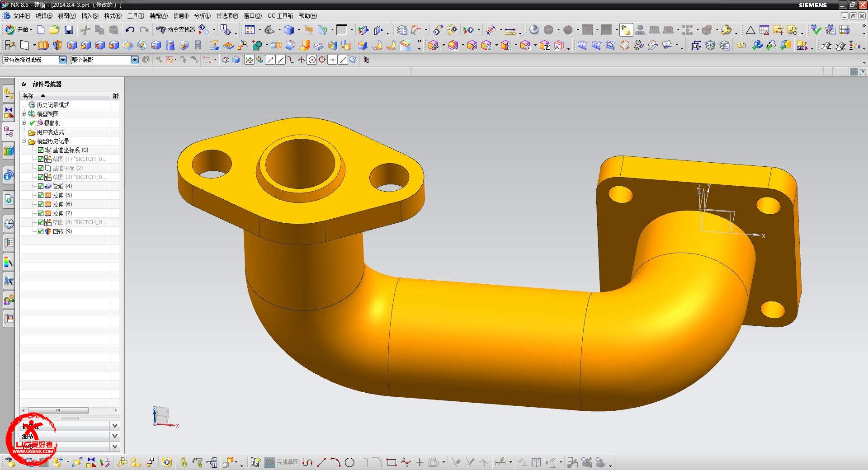
Task: Toggle checkbox for 基准坐标系 (0)
Action: (x=41, y=150)
